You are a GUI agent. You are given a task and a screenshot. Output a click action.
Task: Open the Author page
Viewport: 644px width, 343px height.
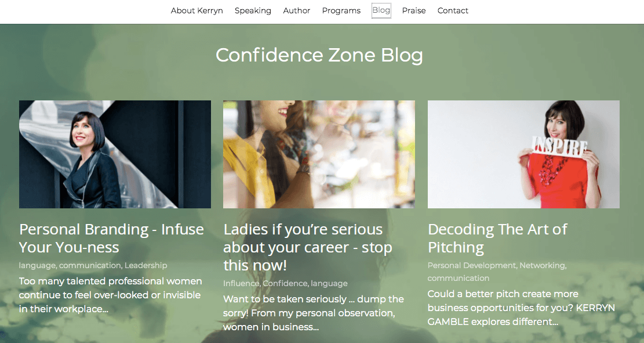296,10
